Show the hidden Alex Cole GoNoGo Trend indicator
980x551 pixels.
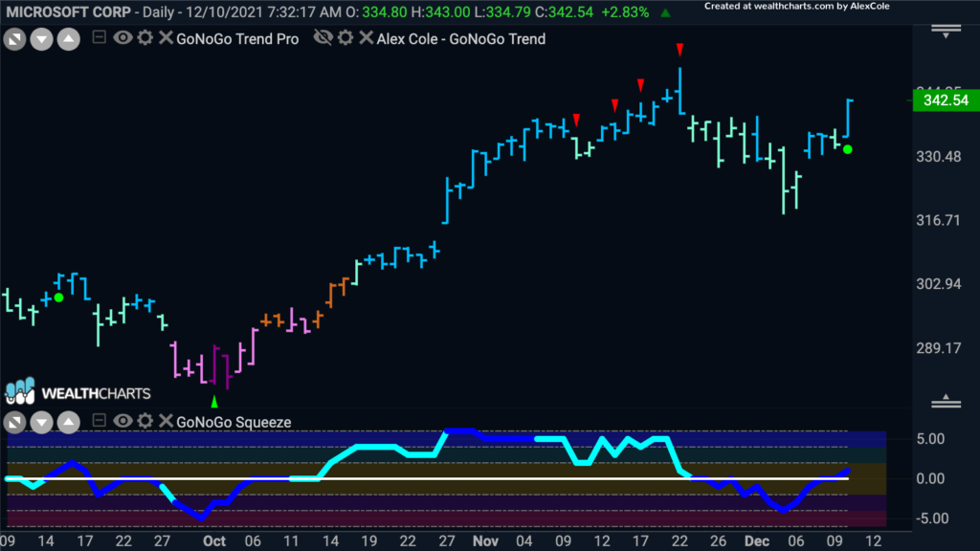tap(323, 37)
